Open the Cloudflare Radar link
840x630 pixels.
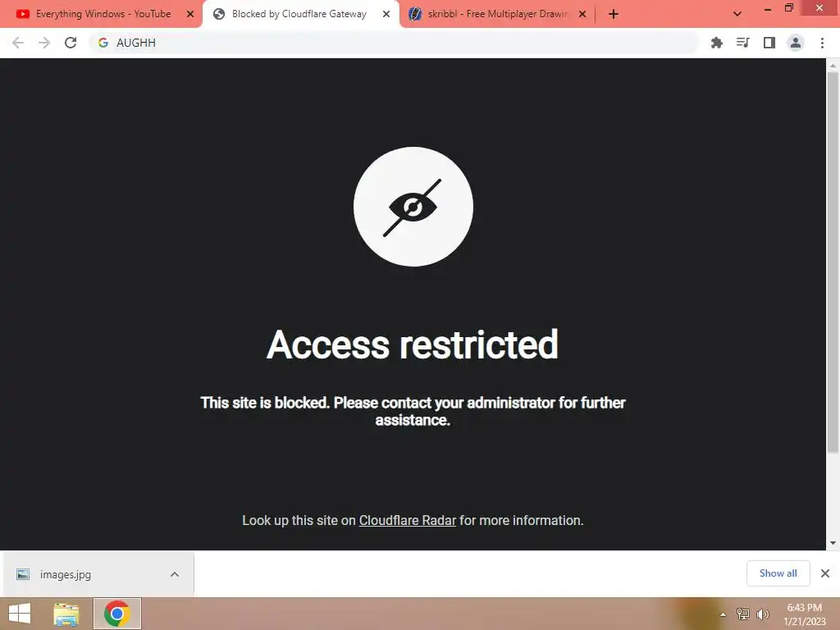tap(407, 520)
